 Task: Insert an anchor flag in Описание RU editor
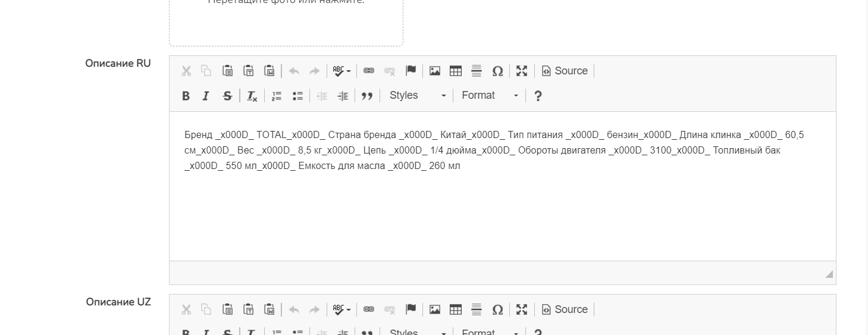[411, 71]
